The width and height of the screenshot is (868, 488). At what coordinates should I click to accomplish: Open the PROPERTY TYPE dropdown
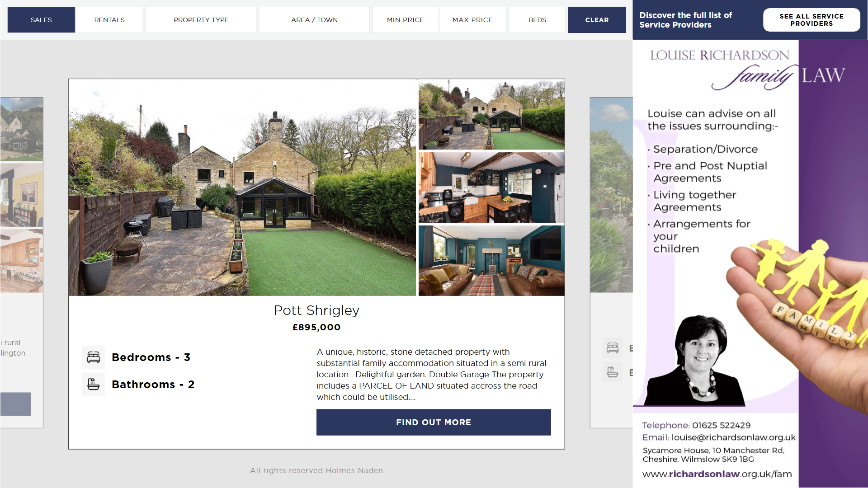[201, 20]
